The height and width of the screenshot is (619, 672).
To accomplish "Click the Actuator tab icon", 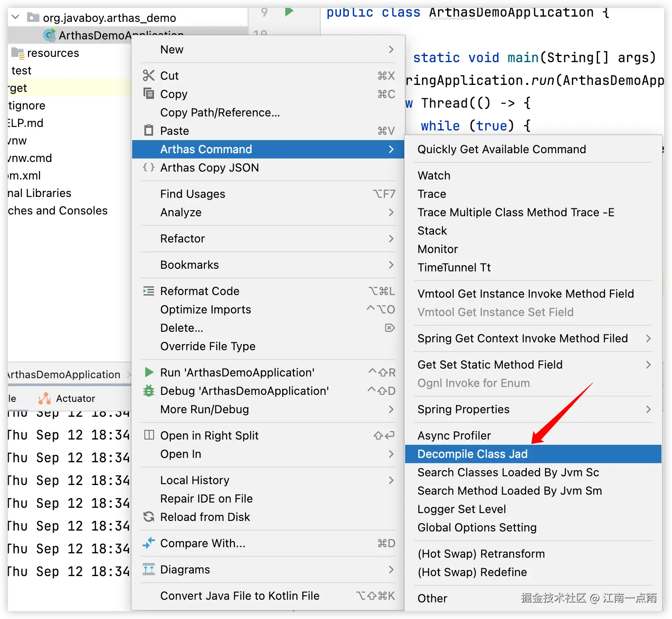I will (45, 398).
